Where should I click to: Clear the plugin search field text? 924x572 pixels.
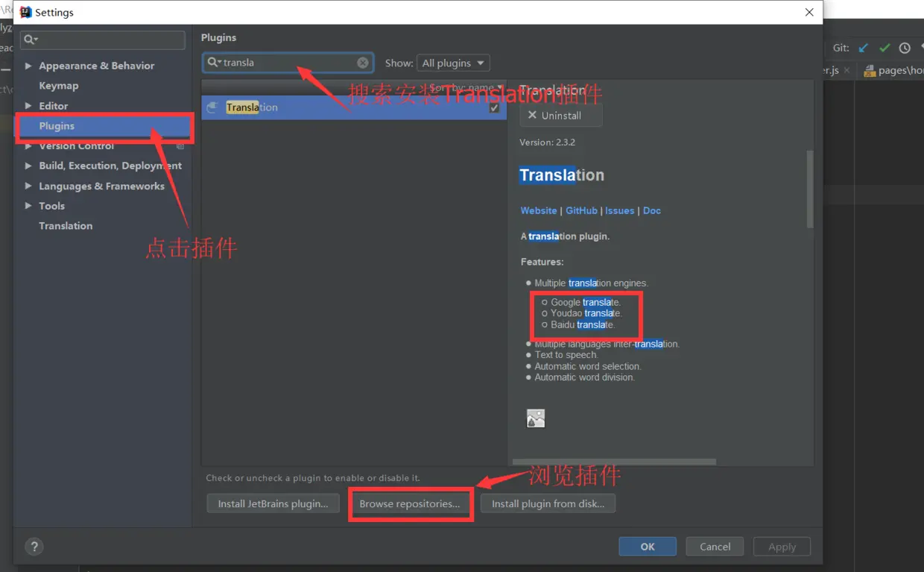click(363, 63)
